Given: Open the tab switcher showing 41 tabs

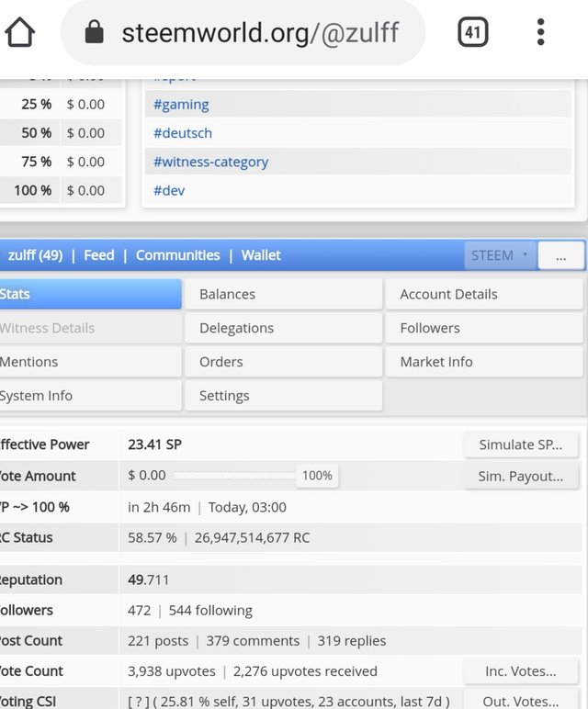Looking at the screenshot, I should pyautogui.click(x=472, y=32).
